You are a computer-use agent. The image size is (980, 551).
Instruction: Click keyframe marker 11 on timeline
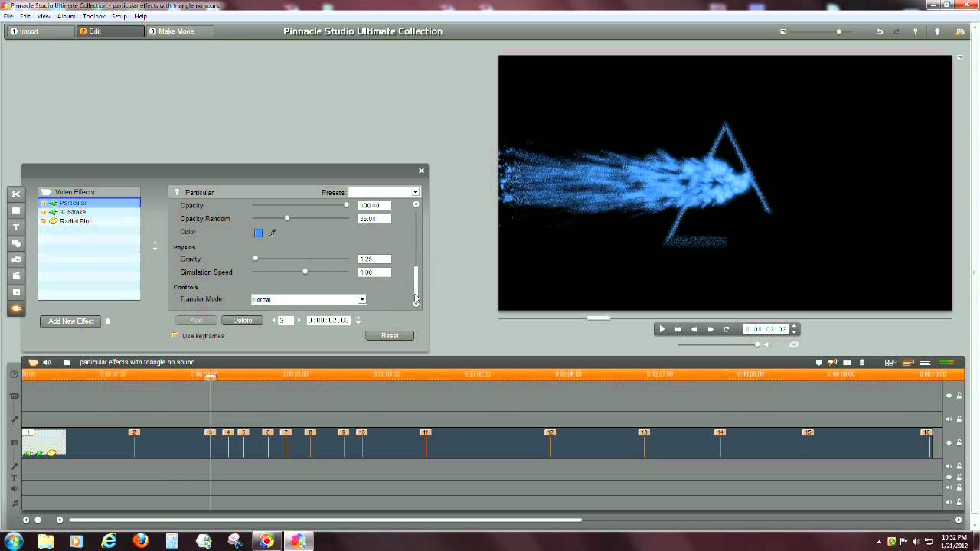426,432
